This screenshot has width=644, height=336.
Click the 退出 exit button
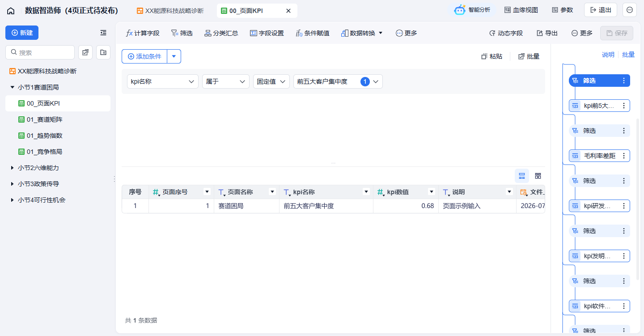tap(601, 10)
